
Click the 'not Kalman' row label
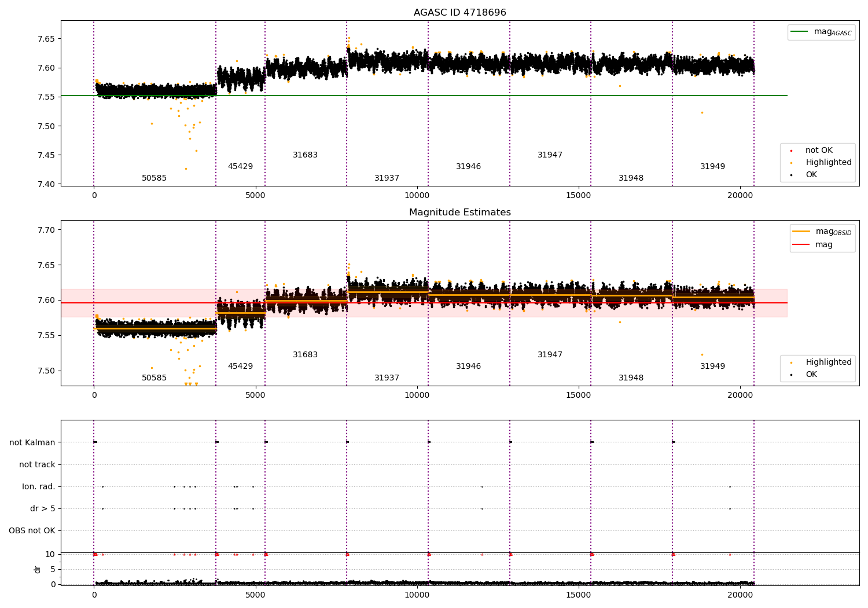coord(32,442)
